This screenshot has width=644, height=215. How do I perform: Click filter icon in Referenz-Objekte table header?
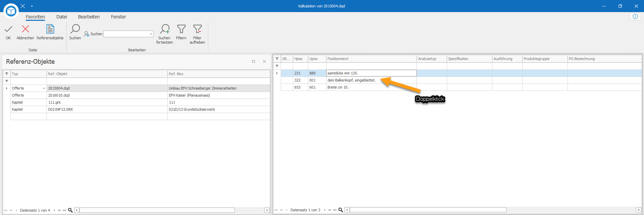pos(7,74)
